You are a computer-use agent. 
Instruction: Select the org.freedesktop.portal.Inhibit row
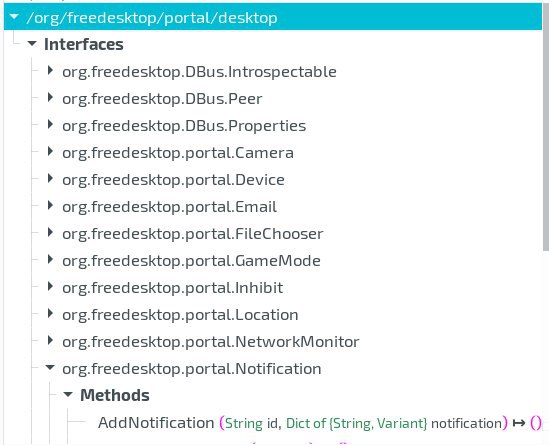173,288
